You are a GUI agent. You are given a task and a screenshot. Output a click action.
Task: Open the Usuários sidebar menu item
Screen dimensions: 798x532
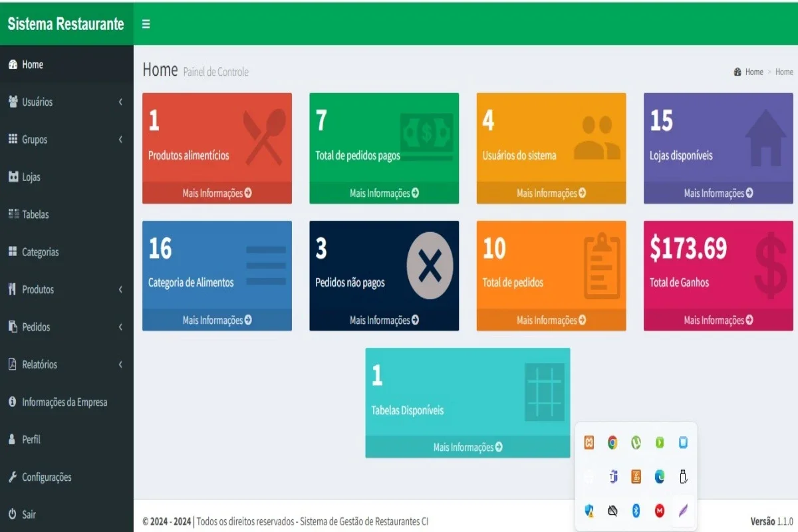[66, 102]
